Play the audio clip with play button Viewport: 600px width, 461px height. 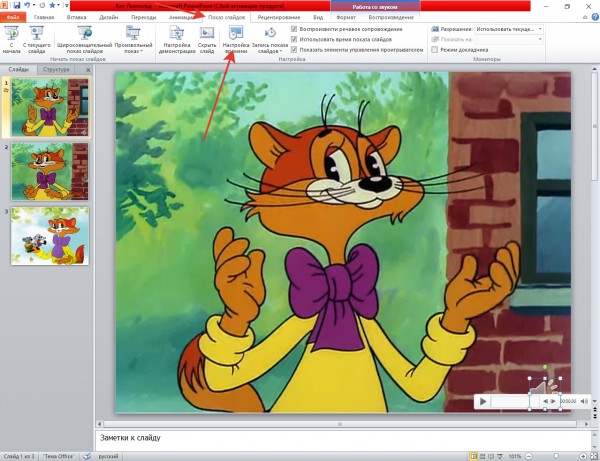pyautogui.click(x=483, y=401)
